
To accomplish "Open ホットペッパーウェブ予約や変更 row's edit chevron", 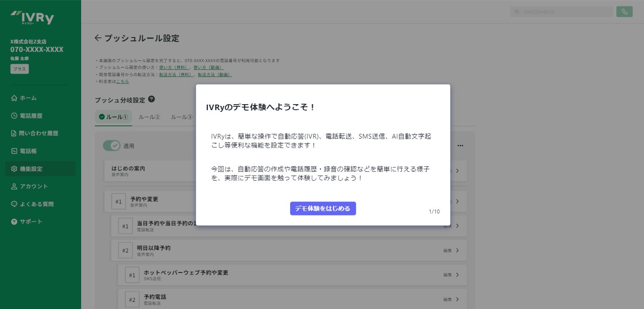I will 458,275.
